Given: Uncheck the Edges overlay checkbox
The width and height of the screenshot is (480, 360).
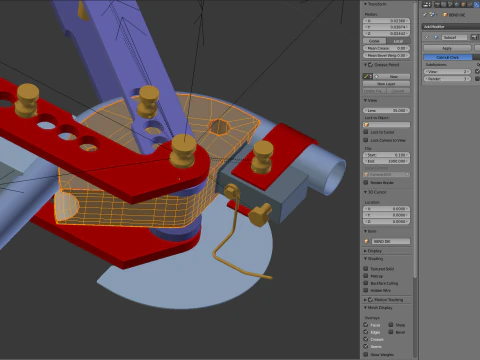Looking at the screenshot, I should pos(366,332).
